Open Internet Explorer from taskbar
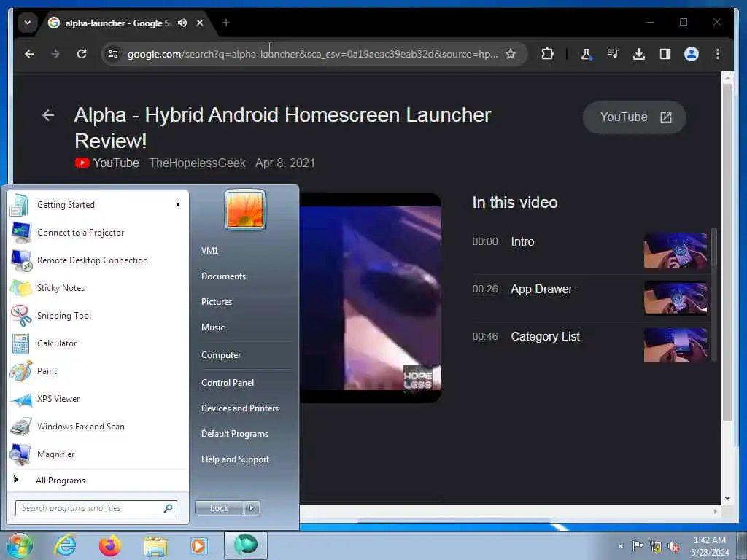Viewport: 747px width, 560px height. pos(65,545)
